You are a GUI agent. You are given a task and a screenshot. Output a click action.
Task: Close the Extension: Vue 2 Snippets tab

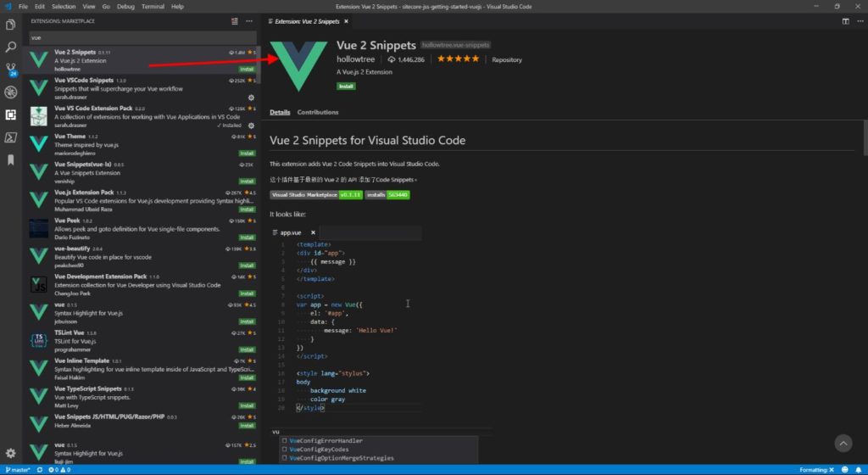pyautogui.click(x=346, y=21)
